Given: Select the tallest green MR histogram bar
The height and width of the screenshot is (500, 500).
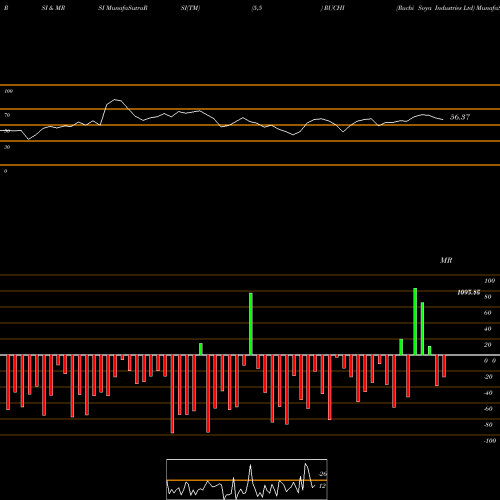Looking at the screenshot, I should coord(415,322).
